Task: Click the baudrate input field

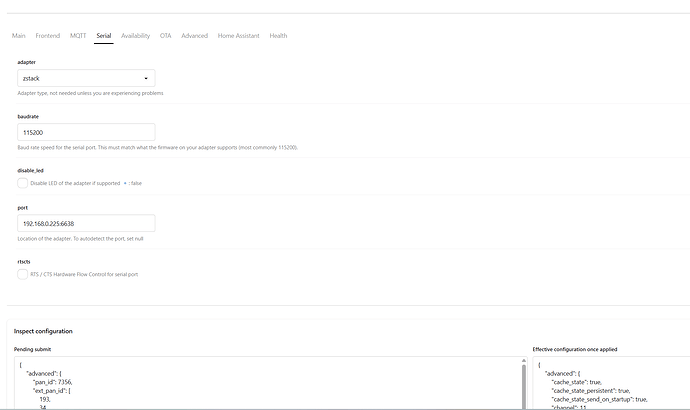Action: tap(86, 132)
